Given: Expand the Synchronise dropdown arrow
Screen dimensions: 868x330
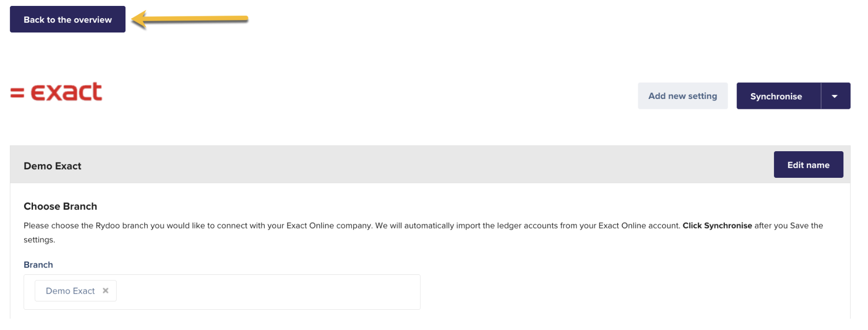Looking at the screenshot, I should pos(835,96).
